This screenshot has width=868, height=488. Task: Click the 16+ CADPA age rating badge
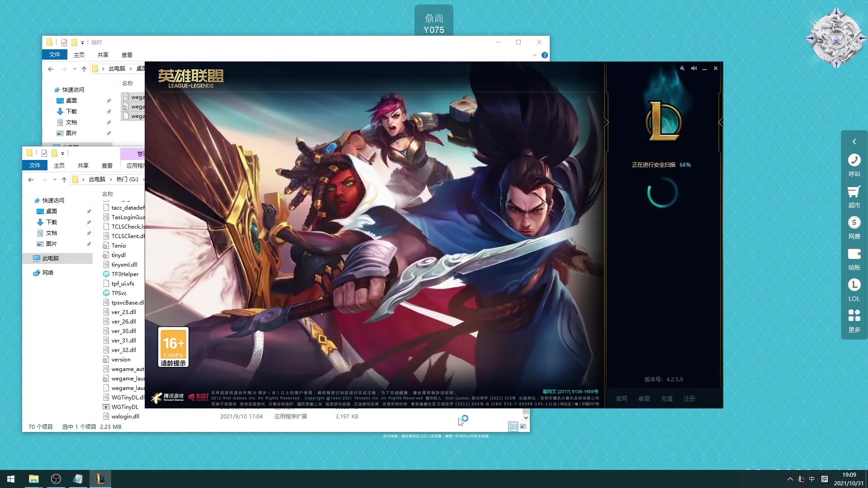click(x=173, y=347)
